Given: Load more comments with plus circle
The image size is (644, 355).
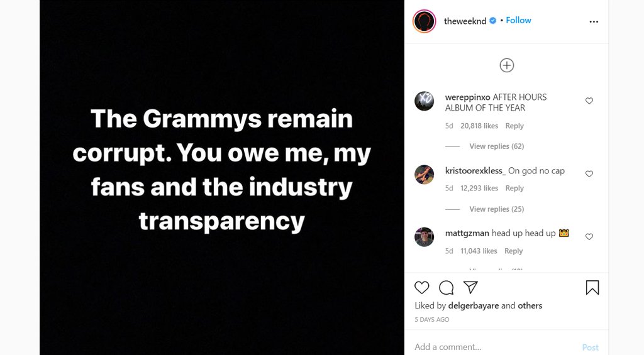Looking at the screenshot, I should click(506, 65).
